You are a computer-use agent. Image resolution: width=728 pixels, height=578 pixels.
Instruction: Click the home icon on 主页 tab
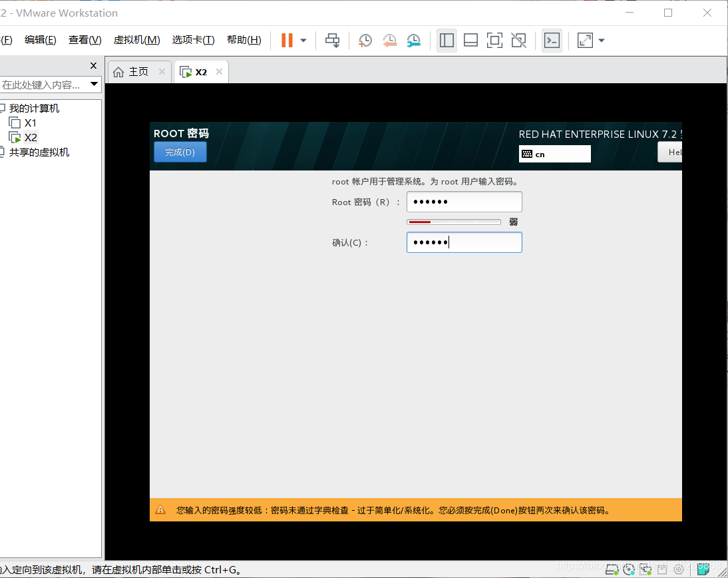click(118, 72)
